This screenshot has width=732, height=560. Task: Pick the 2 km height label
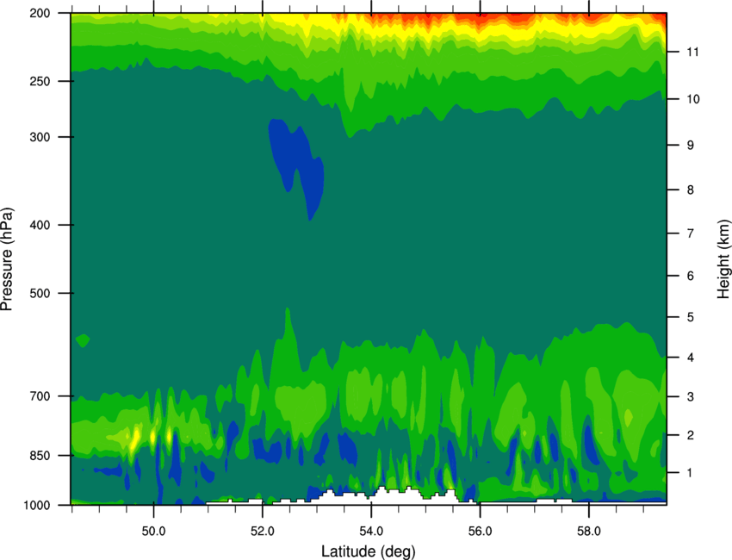point(691,435)
